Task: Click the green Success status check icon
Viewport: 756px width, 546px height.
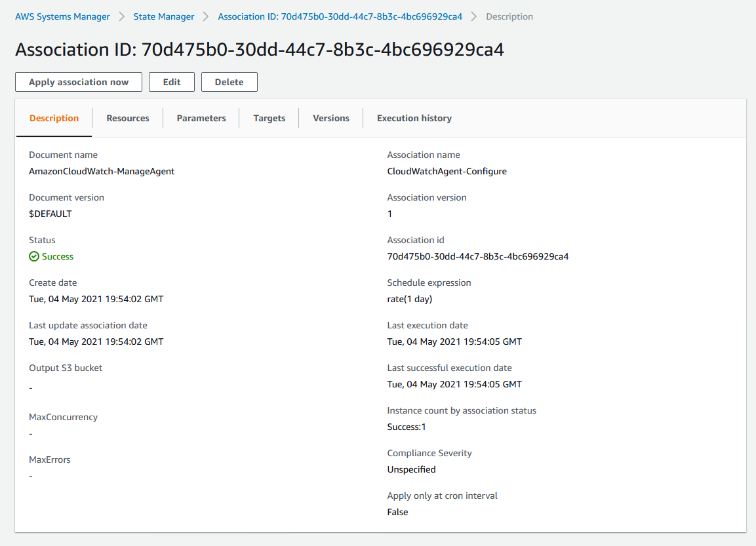Action: (33, 256)
